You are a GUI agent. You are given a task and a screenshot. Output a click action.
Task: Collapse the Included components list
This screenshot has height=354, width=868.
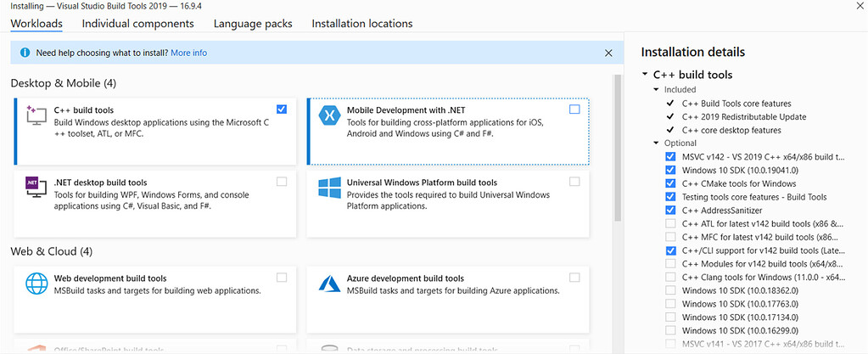[656, 89]
